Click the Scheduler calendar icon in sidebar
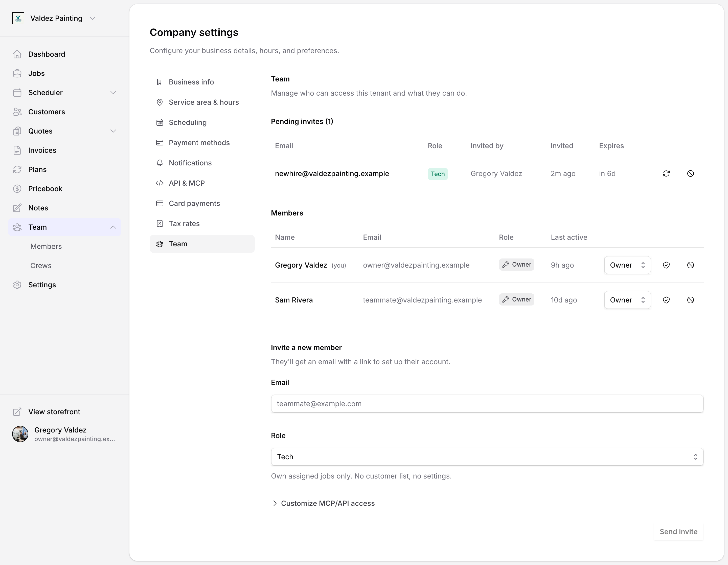The width and height of the screenshot is (728, 565). click(x=17, y=93)
